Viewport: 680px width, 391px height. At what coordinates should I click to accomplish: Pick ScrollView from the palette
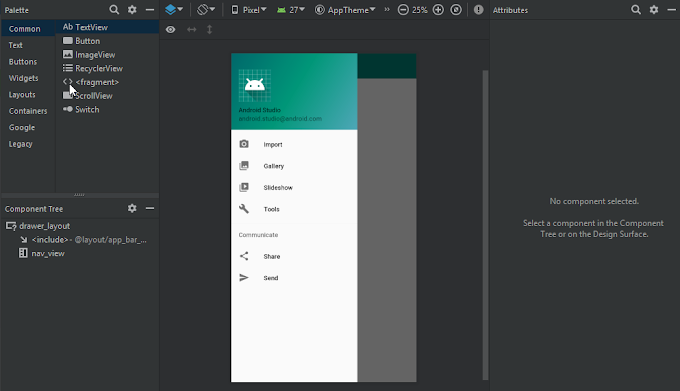(108, 96)
